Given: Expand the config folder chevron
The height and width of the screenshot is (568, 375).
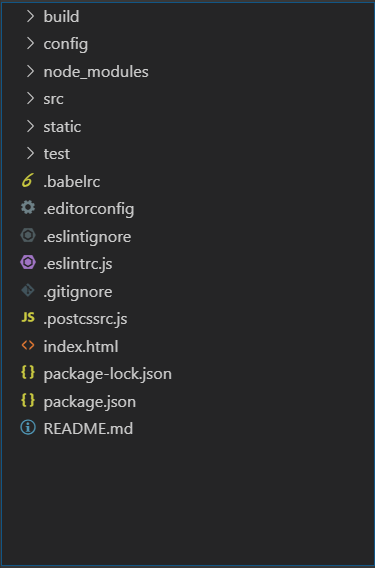Looking at the screenshot, I should pyautogui.click(x=30, y=43).
